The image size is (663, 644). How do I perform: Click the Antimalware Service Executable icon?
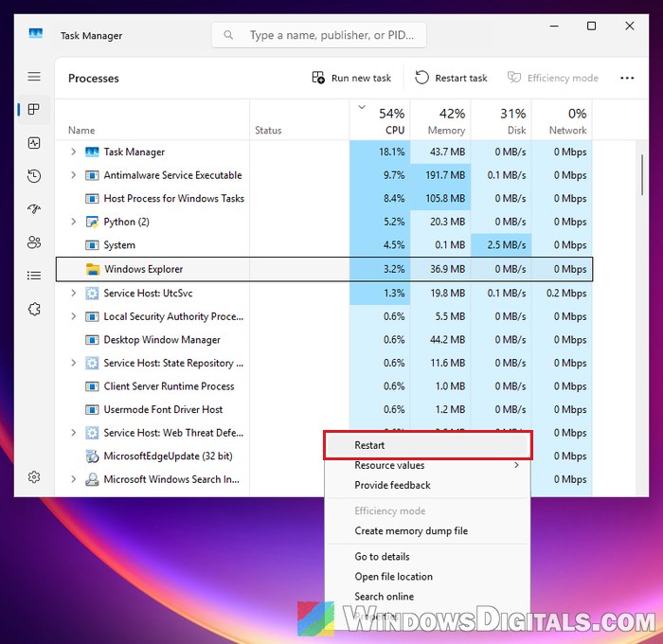coord(92,175)
